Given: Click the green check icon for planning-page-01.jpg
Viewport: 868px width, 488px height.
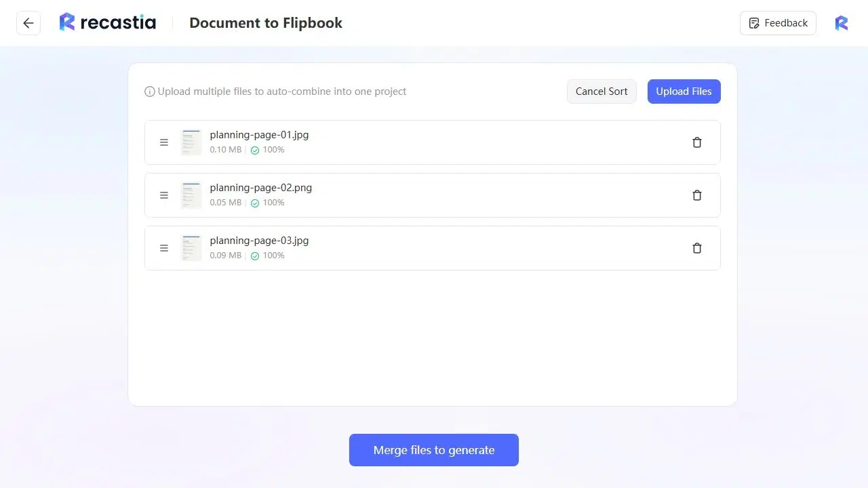Looking at the screenshot, I should point(255,150).
